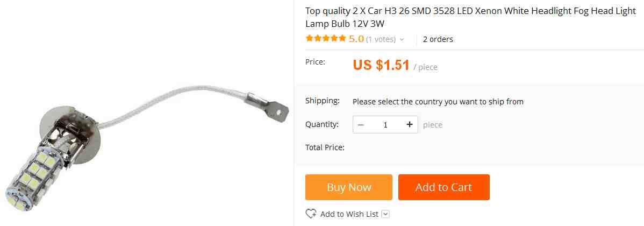Viewport: 644px width, 226px height.
Task: Click the Add to Wish List link
Action: pos(349,214)
